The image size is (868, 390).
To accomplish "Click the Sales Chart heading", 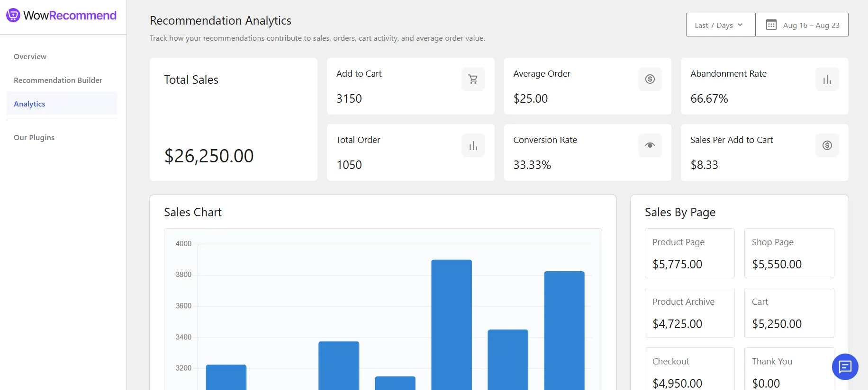I will pos(193,212).
